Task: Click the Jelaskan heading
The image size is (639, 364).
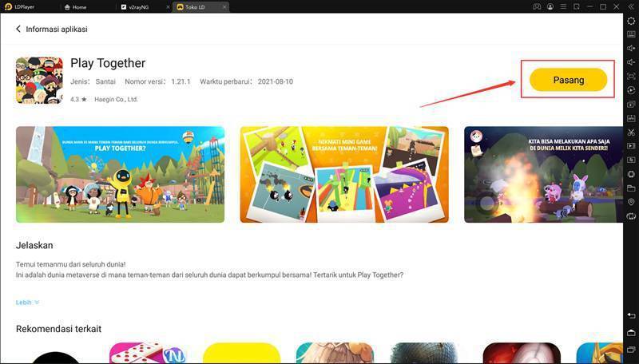Action: click(x=34, y=245)
